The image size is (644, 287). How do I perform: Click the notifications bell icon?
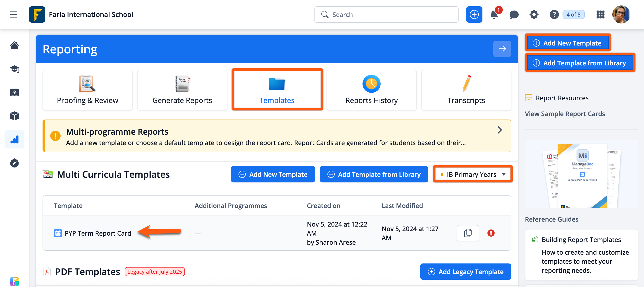[x=494, y=15]
